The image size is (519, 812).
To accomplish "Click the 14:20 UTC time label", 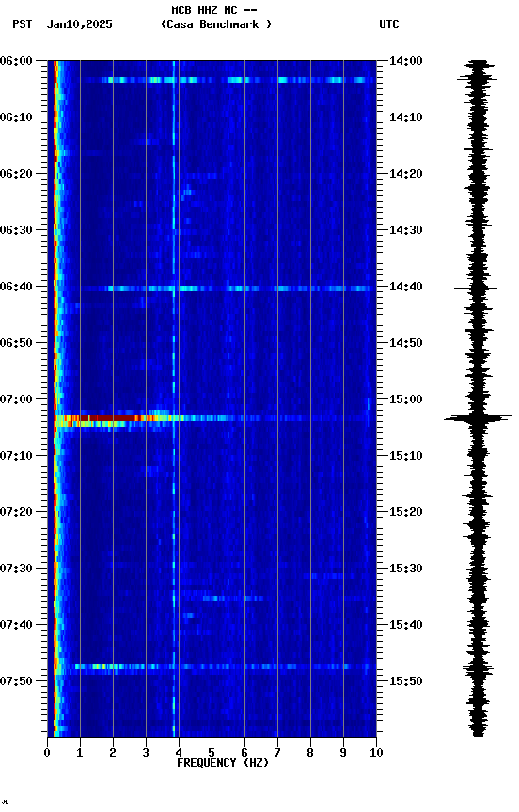I will tap(406, 174).
